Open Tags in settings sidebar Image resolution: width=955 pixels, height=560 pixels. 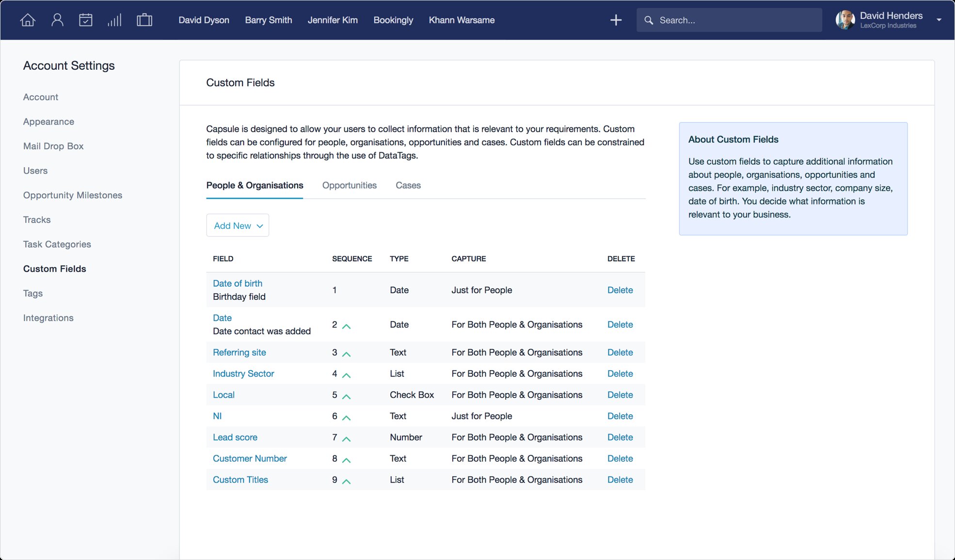pyautogui.click(x=33, y=294)
